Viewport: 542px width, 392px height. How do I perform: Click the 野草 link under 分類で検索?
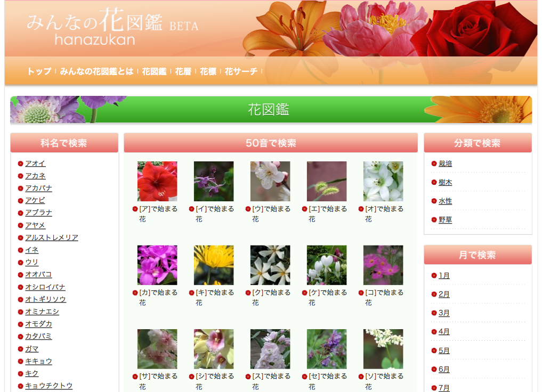444,219
